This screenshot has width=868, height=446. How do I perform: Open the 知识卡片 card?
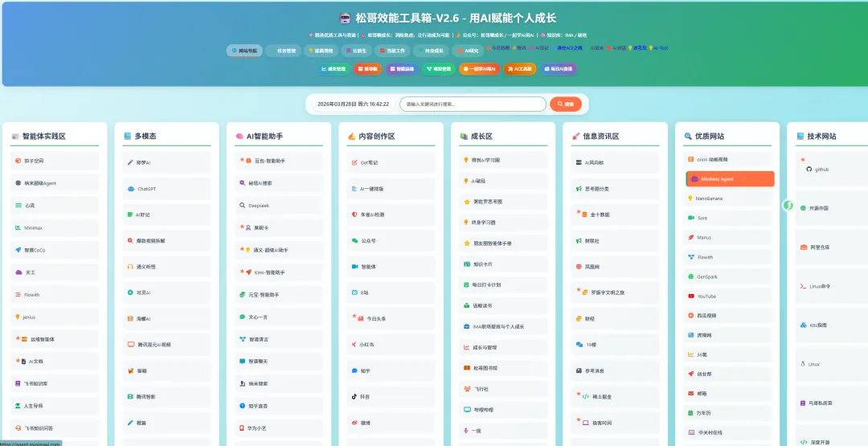point(503,264)
